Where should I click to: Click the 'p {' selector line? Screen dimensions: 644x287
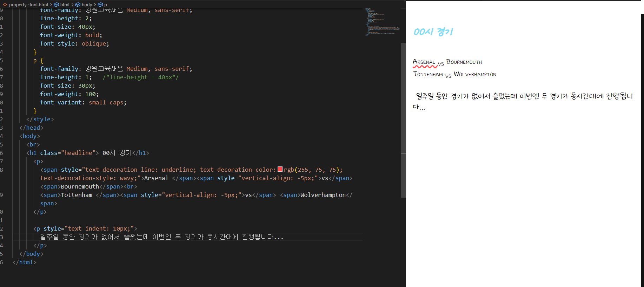(38, 60)
